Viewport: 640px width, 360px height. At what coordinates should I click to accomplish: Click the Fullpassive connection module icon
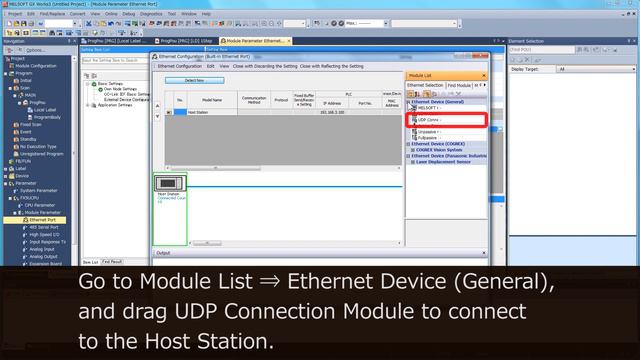coord(414,138)
